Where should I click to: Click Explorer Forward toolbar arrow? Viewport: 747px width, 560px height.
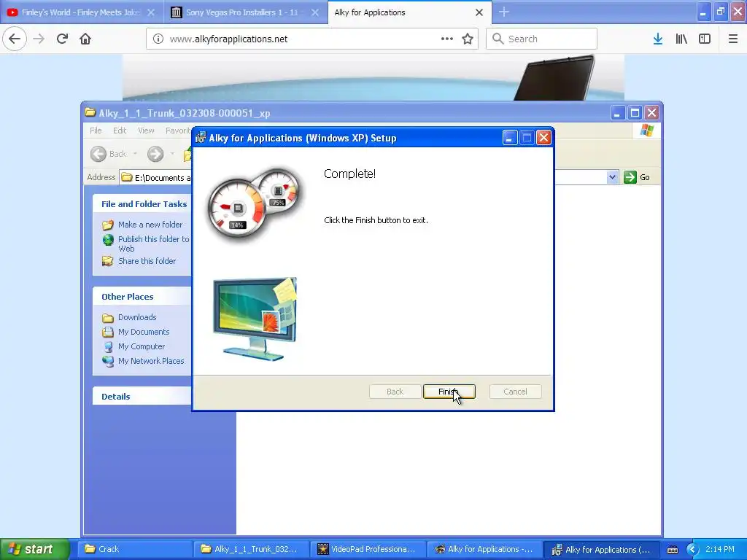(x=155, y=154)
